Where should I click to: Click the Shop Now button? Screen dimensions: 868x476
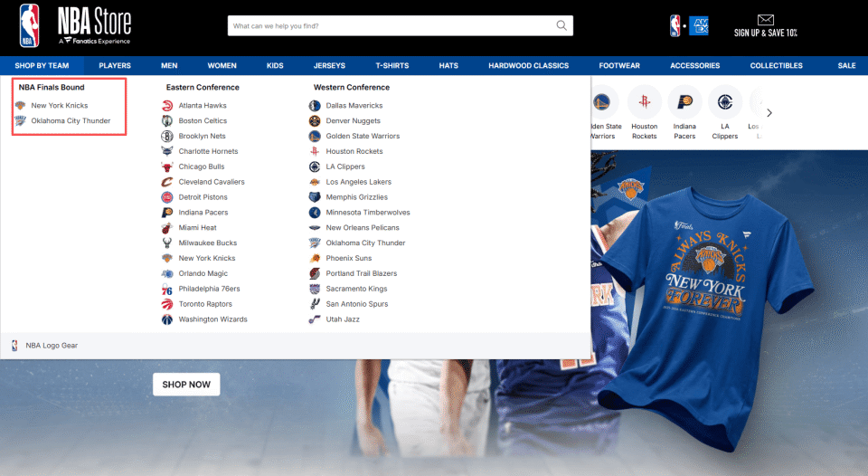186,385
